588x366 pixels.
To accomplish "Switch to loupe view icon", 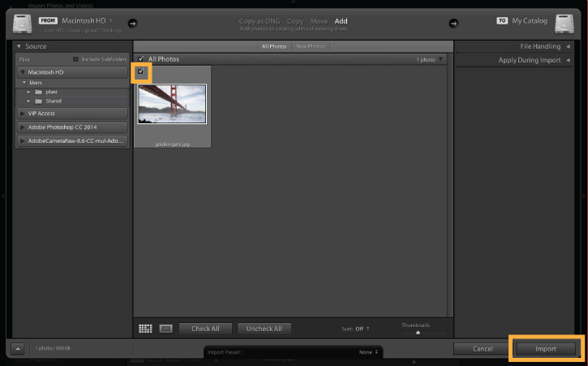I will [165, 329].
